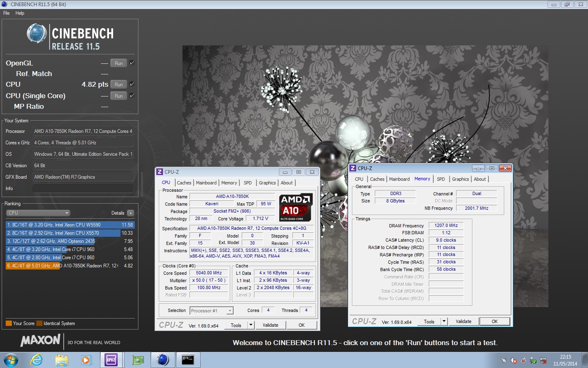Select ranking row Intel Xeon CPU W5590

(x=70, y=225)
